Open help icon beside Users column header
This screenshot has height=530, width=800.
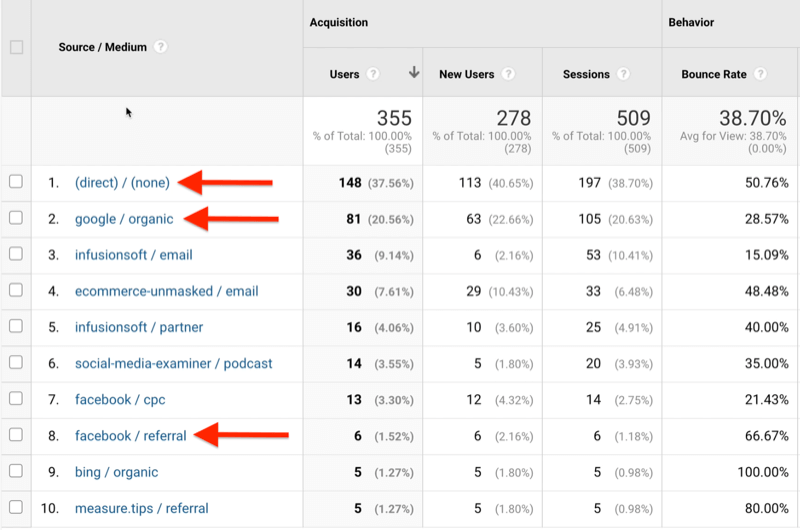click(373, 74)
